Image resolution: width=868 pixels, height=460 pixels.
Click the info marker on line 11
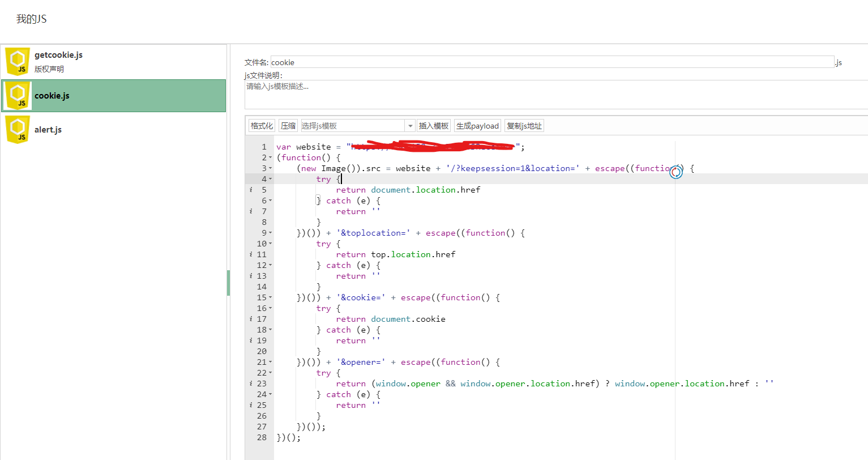pos(251,255)
